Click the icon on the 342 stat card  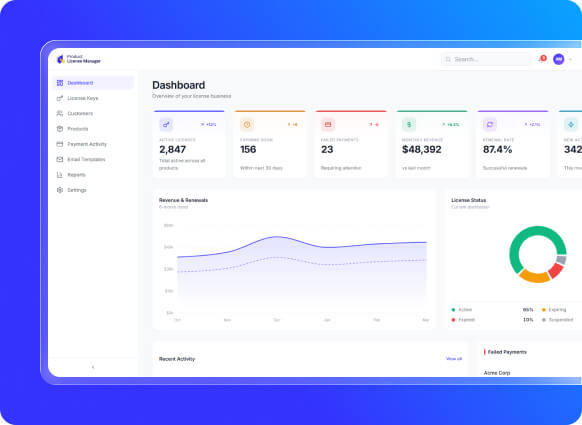tap(570, 124)
